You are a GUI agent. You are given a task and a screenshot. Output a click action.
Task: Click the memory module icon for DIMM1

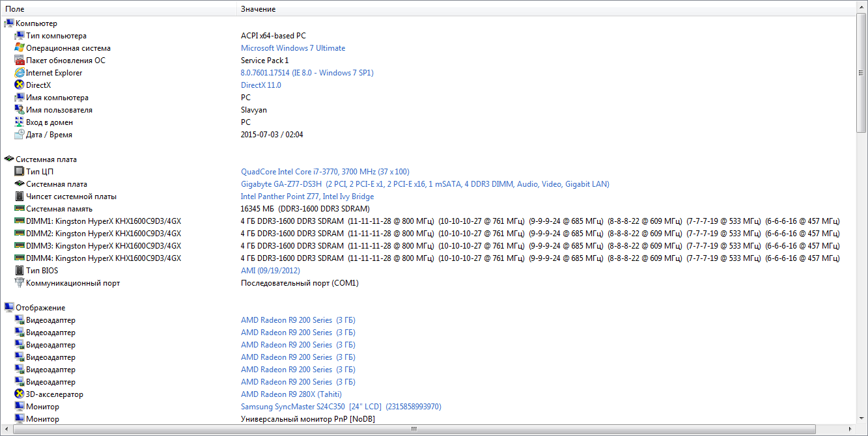click(20, 221)
